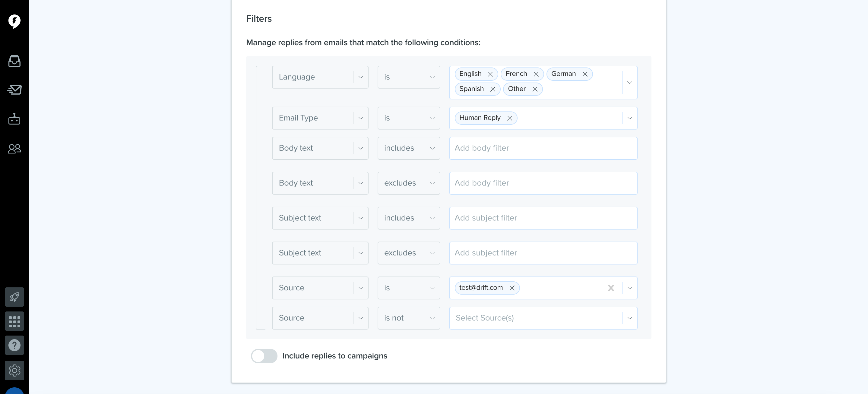Open the Email Type row 'is' operator dropdown
This screenshot has width=868, height=394.
pos(408,118)
